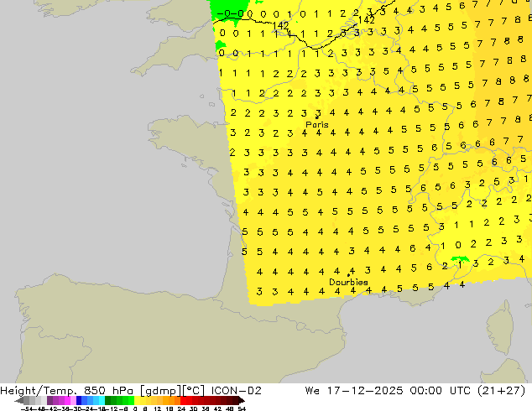Click the pale yellow legend swatch after green
Screen dimensions: 532x411
coord(137,400)
